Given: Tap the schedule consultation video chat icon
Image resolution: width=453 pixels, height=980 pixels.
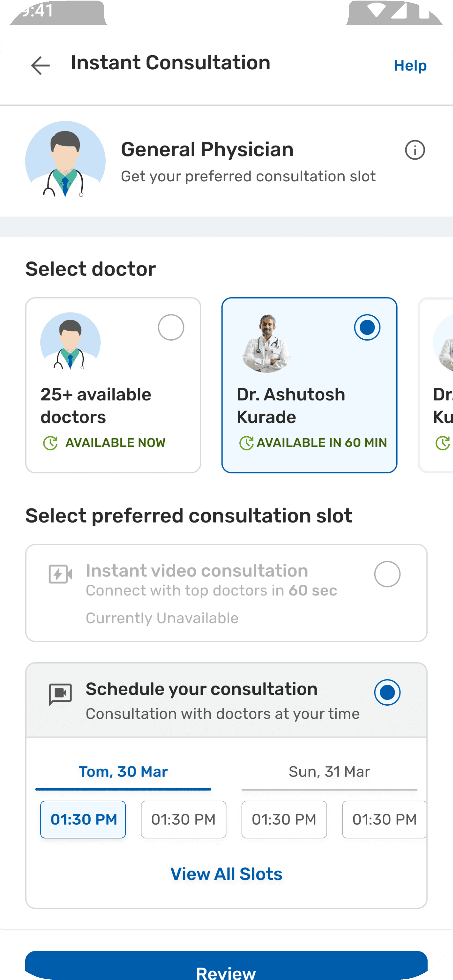Looking at the screenshot, I should (60, 694).
